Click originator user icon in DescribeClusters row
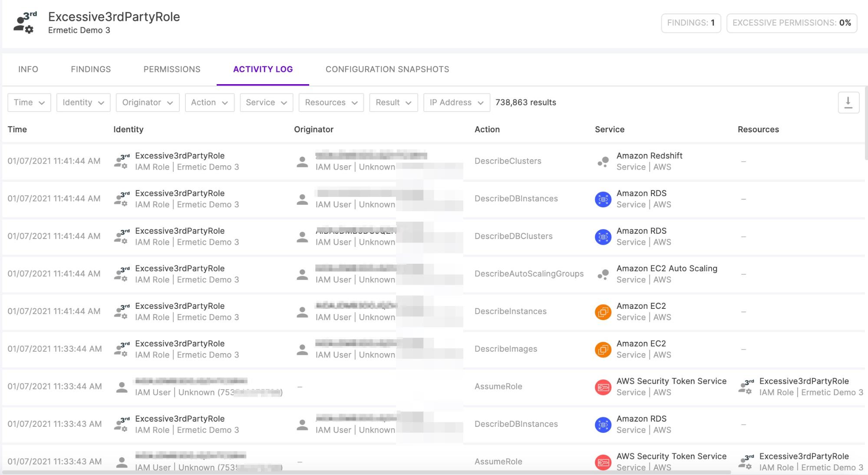Viewport: 868px width, 475px height. (x=302, y=162)
